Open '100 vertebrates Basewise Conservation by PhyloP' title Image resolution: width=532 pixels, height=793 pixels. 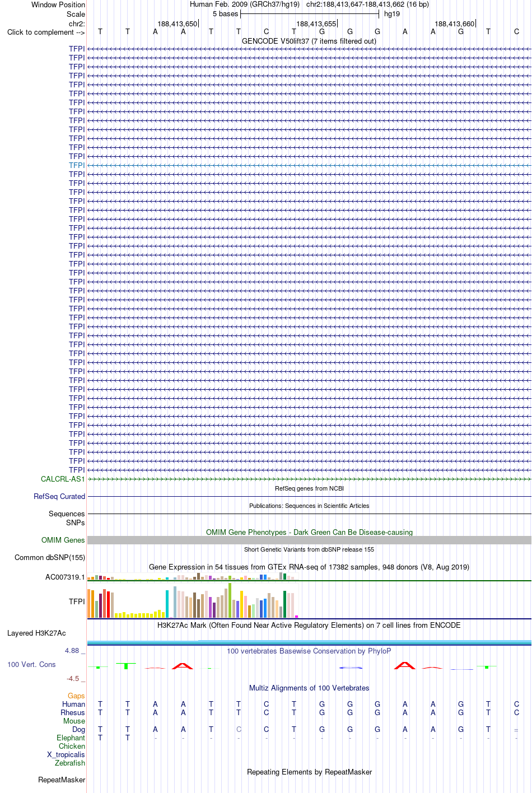click(309, 651)
